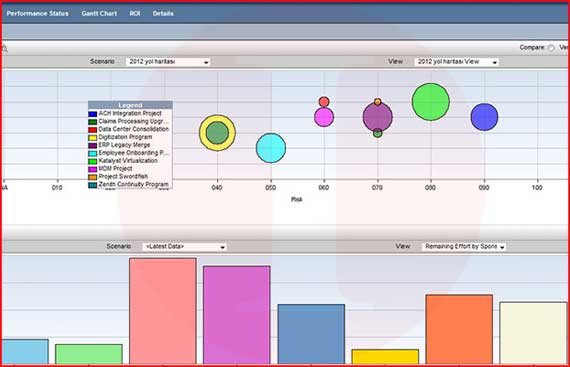Viewport: 570px width, 367px height.
Task: Select the small green bubble below purple one
Action: [x=378, y=133]
